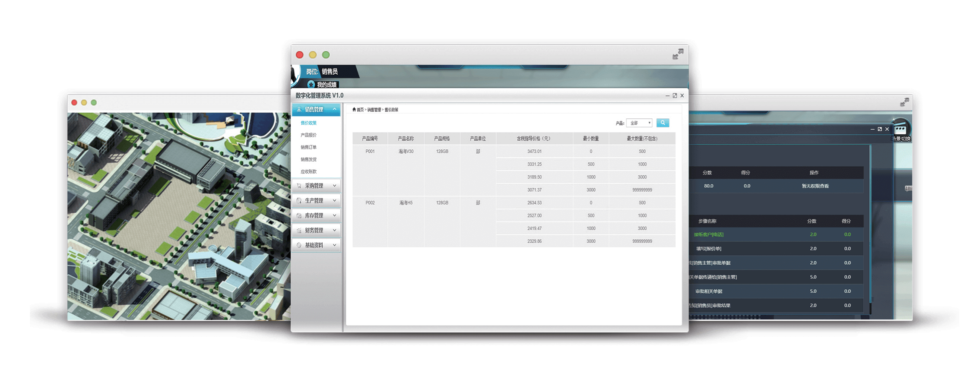Click the 我的成绩 star icon

click(311, 84)
